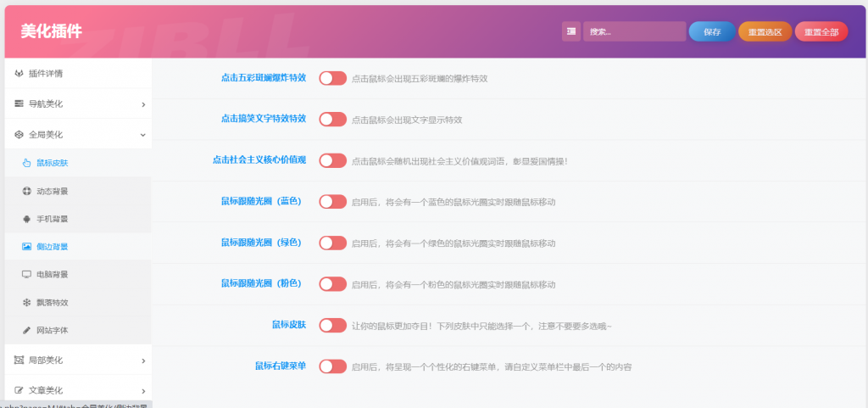
Task: Click the 局部美化 frame icon
Action: tap(19, 360)
